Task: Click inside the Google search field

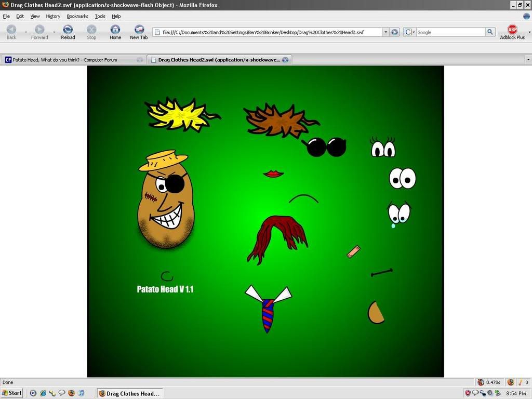Action: click(x=450, y=32)
